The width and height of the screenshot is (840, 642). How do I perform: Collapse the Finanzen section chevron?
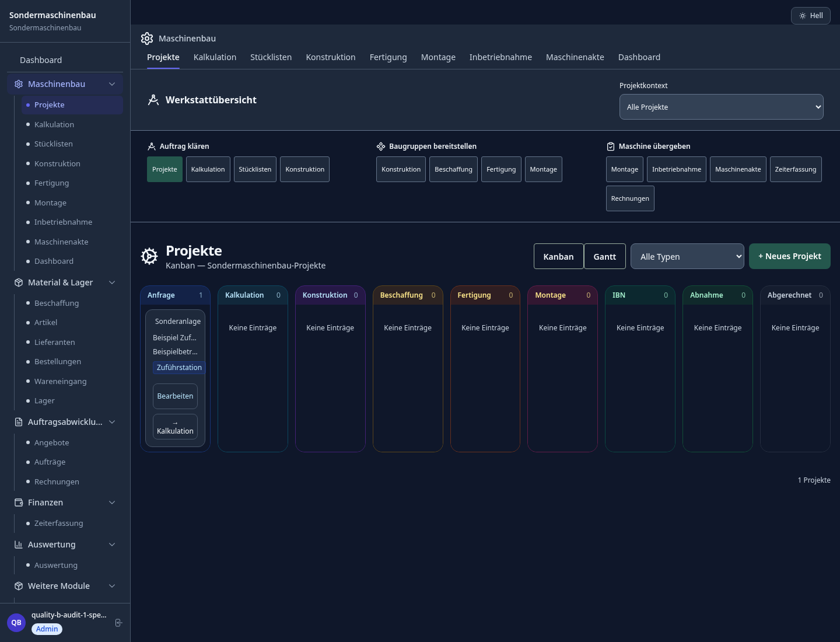[112, 503]
